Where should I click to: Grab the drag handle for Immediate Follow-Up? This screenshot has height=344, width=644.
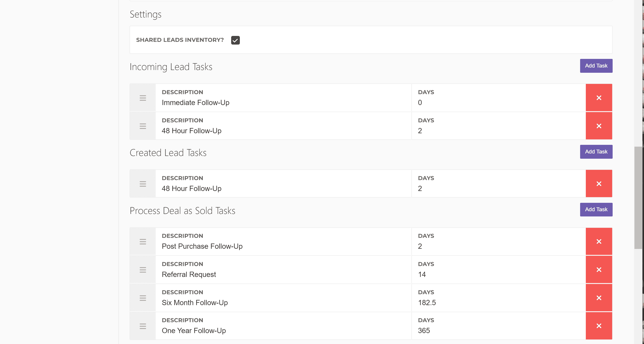click(143, 98)
